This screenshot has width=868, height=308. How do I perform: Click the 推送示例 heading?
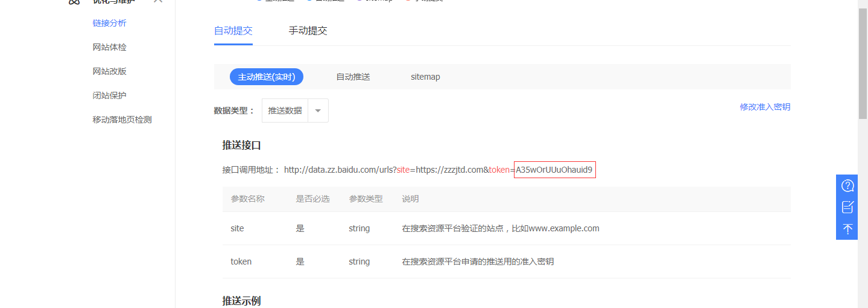(241, 301)
